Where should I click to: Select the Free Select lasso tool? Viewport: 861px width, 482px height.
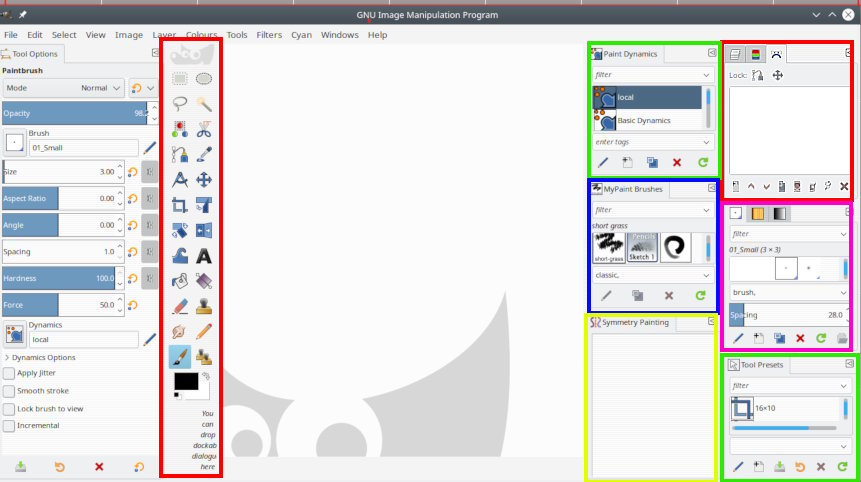point(180,104)
